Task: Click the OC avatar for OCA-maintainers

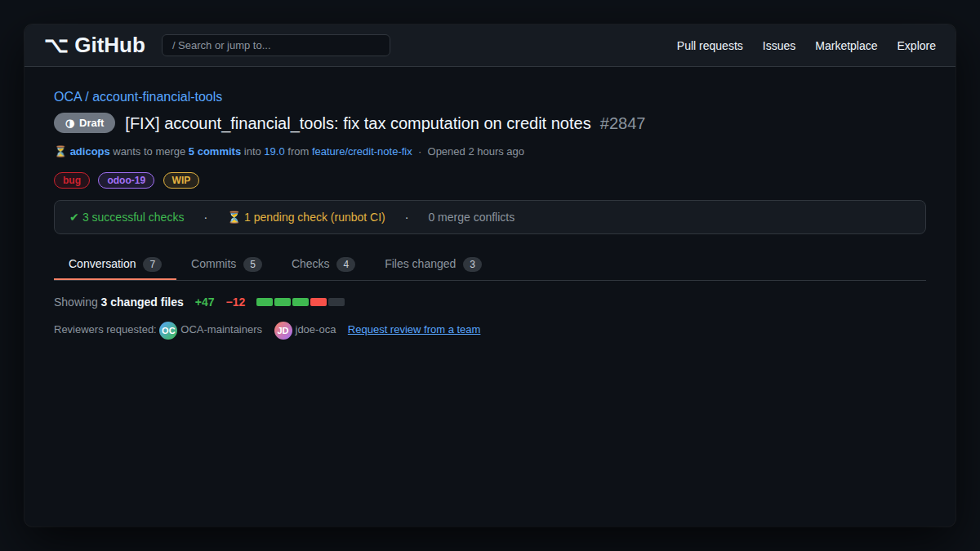Action: (x=168, y=330)
